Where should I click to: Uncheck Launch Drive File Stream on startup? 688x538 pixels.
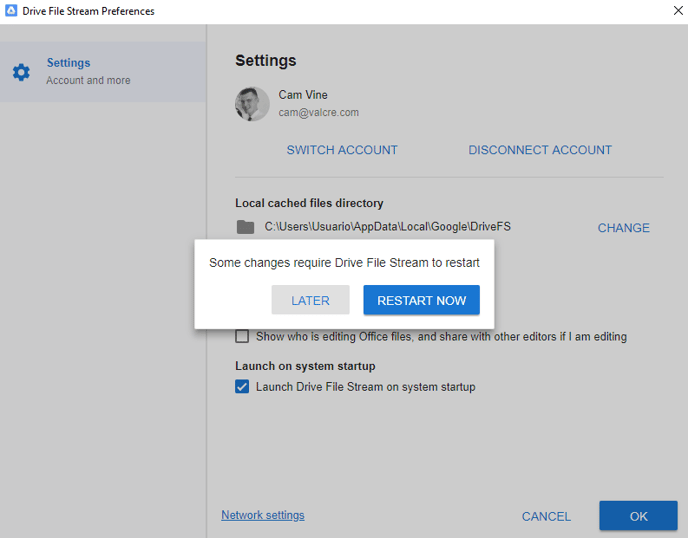coord(242,387)
